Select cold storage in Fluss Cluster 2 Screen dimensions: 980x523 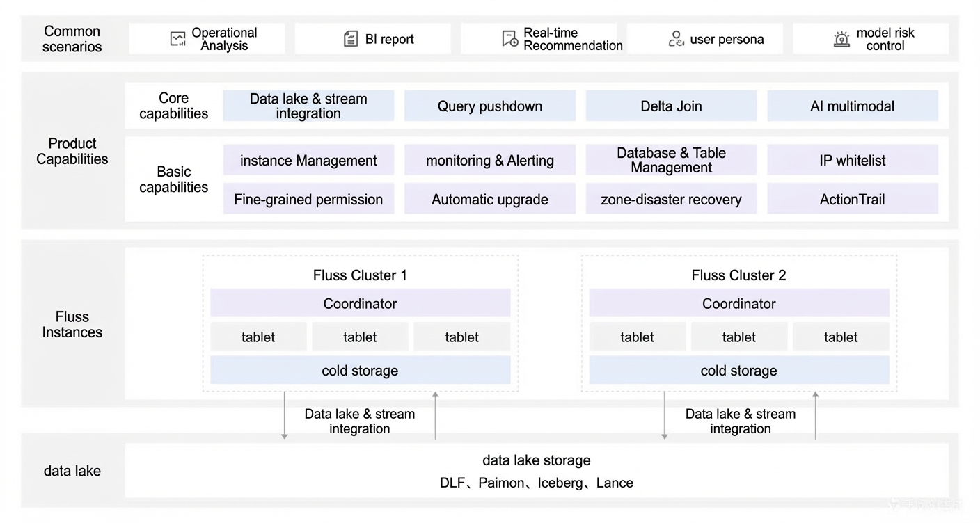click(739, 370)
